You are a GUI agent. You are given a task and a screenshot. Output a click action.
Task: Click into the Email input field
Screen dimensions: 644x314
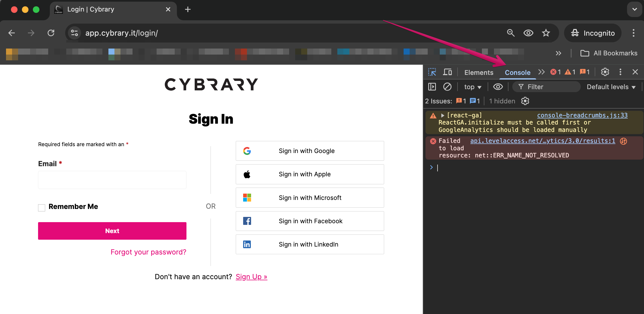pos(112,180)
